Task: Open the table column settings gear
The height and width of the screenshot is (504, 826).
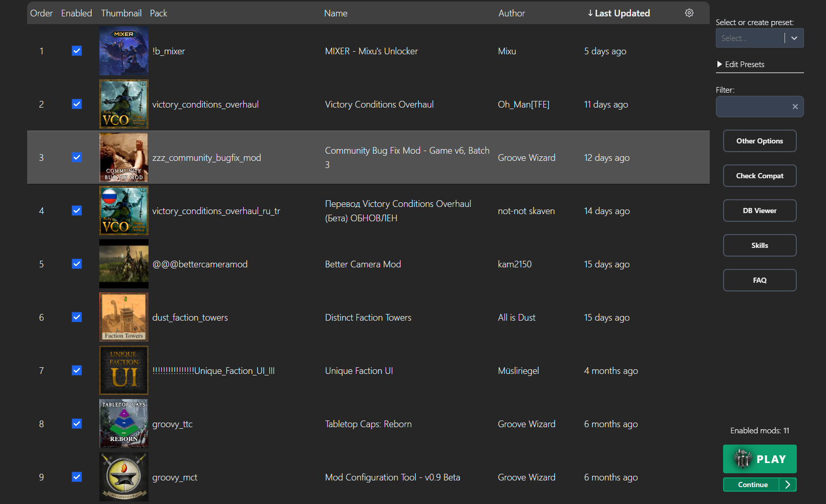Action: click(x=689, y=13)
